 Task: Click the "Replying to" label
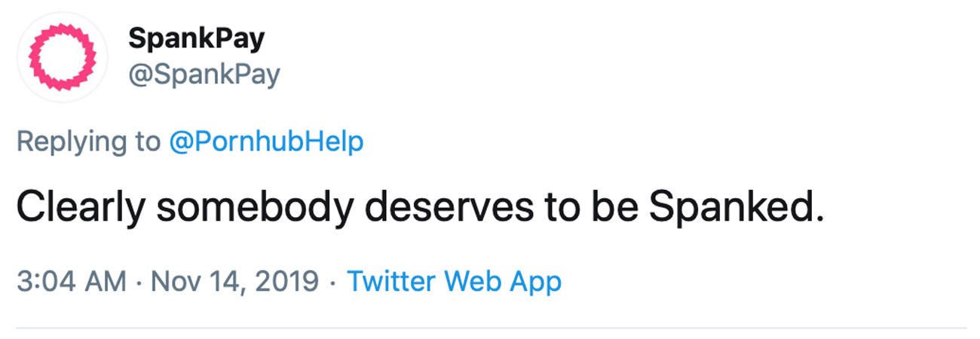(88, 142)
